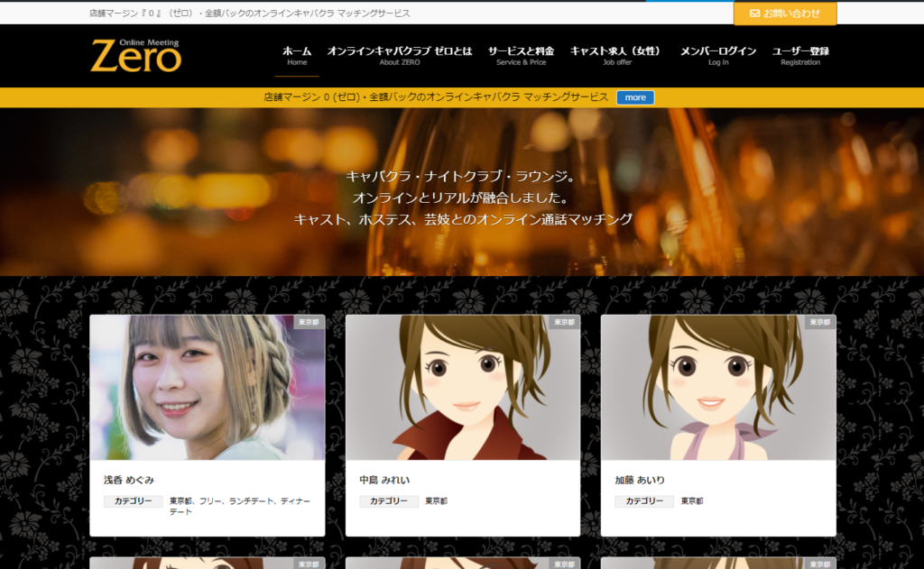Select the ホーム Home menu item
Image resolution: width=924 pixels, height=569 pixels.
[297, 55]
